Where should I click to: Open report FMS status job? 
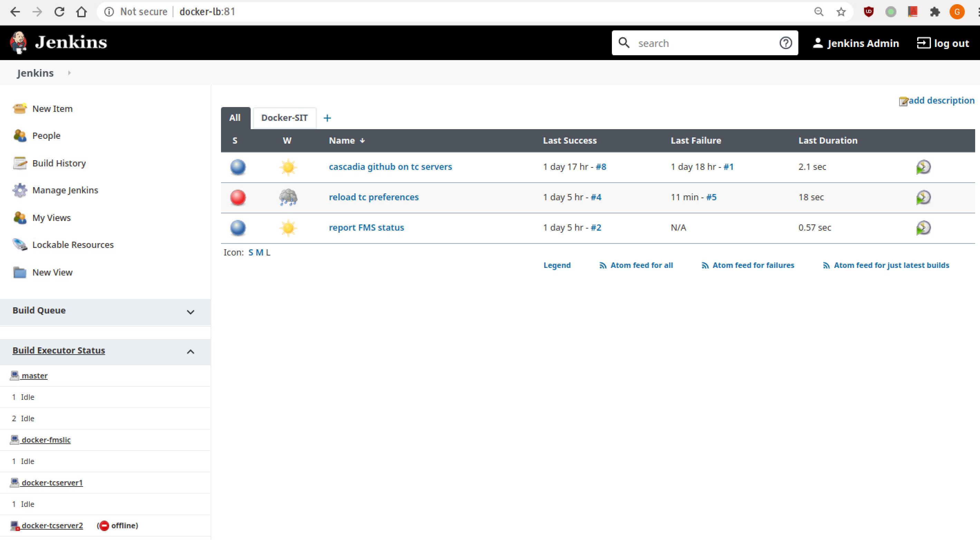pos(366,228)
